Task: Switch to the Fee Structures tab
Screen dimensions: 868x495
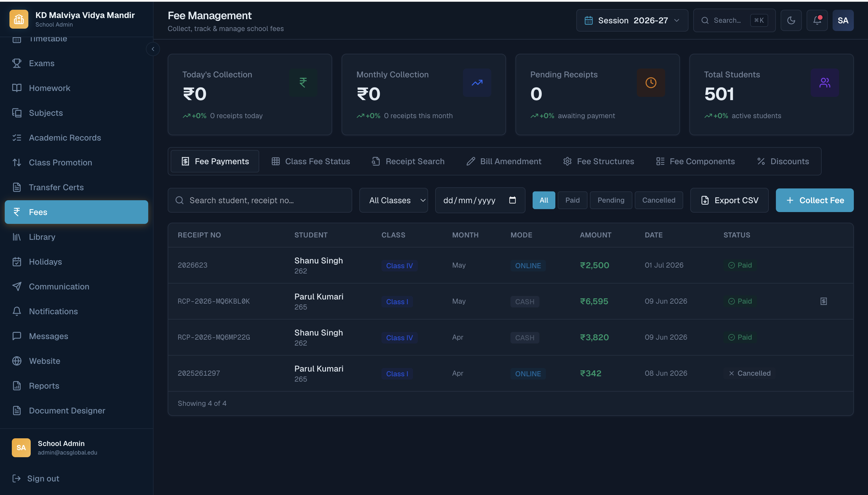Action: [x=598, y=162]
